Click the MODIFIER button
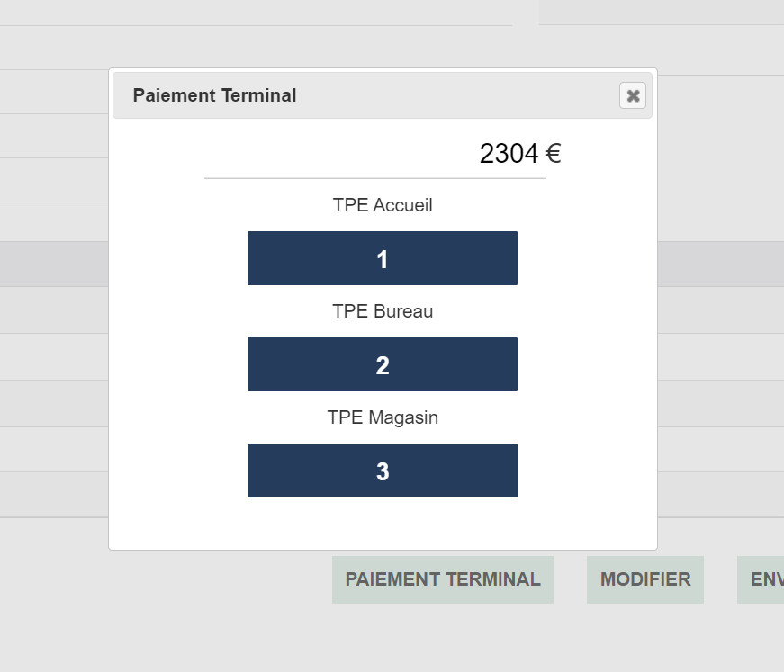 pyautogui.click(x=645, y=579)
